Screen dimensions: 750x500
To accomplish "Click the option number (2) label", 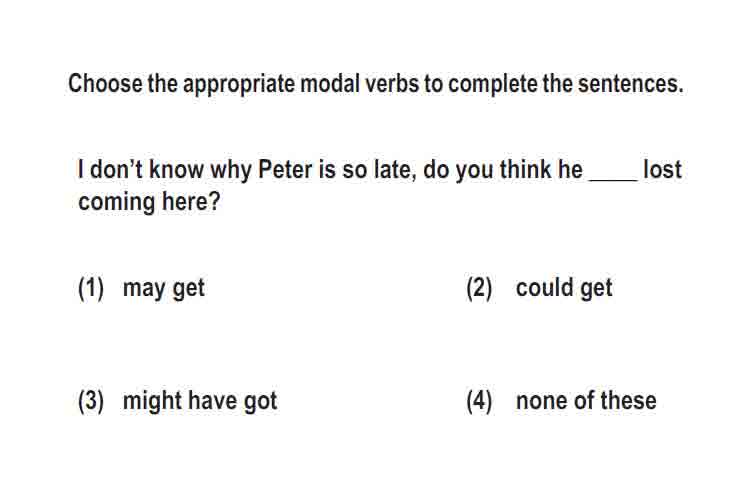I will (x=479, y=288).
